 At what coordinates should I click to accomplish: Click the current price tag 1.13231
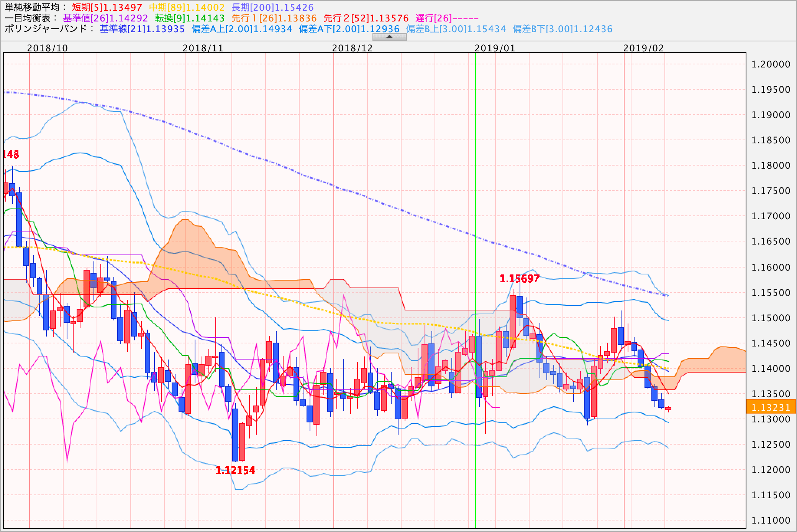pos(771,407)
